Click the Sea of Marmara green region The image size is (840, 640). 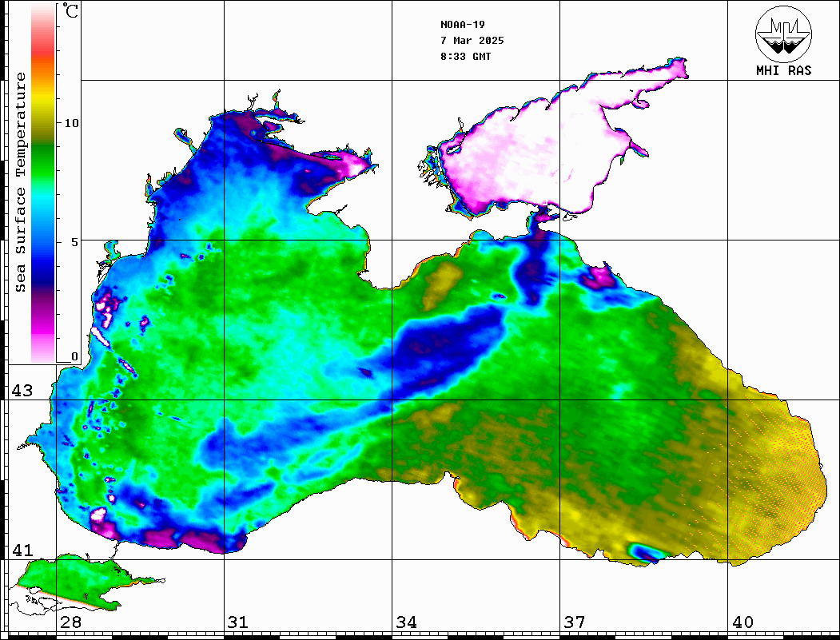[75, 581]
